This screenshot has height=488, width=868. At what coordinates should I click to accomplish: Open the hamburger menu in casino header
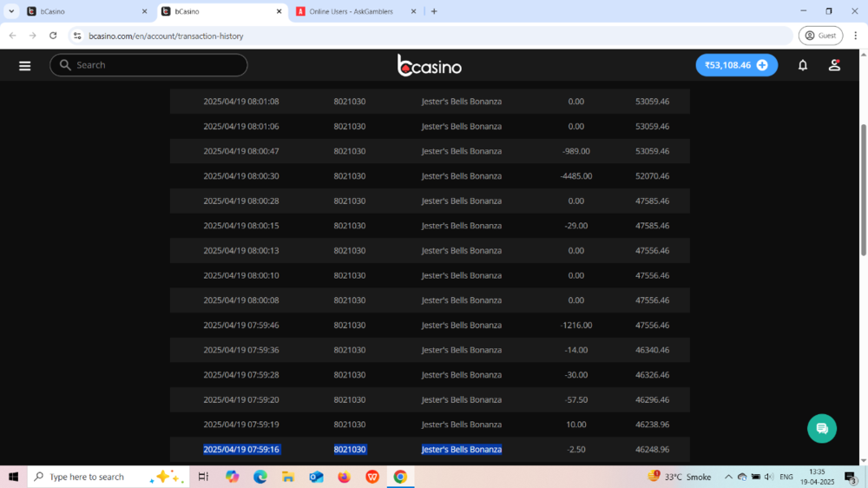[x=24, y=66]
